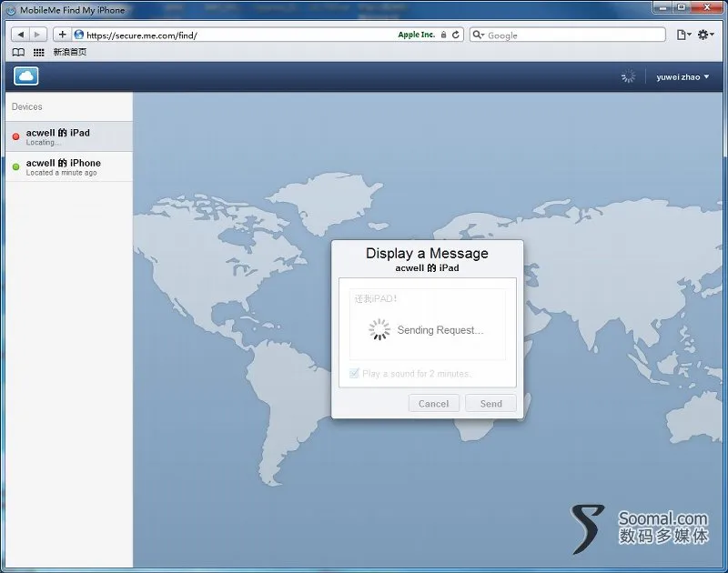Open the Safari settings gear menu
The image size is (728, 573).
coord(704,35)
